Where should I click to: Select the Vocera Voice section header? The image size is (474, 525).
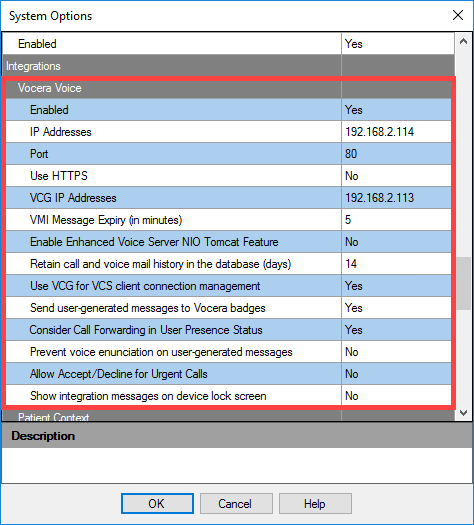50,88
